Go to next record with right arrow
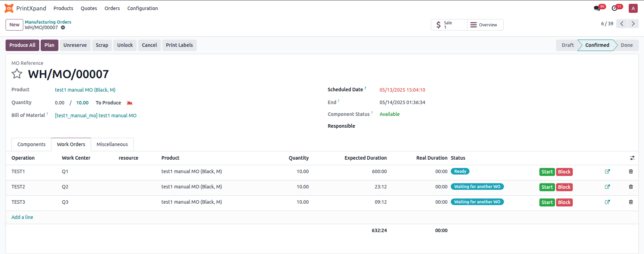 (633, 24)
